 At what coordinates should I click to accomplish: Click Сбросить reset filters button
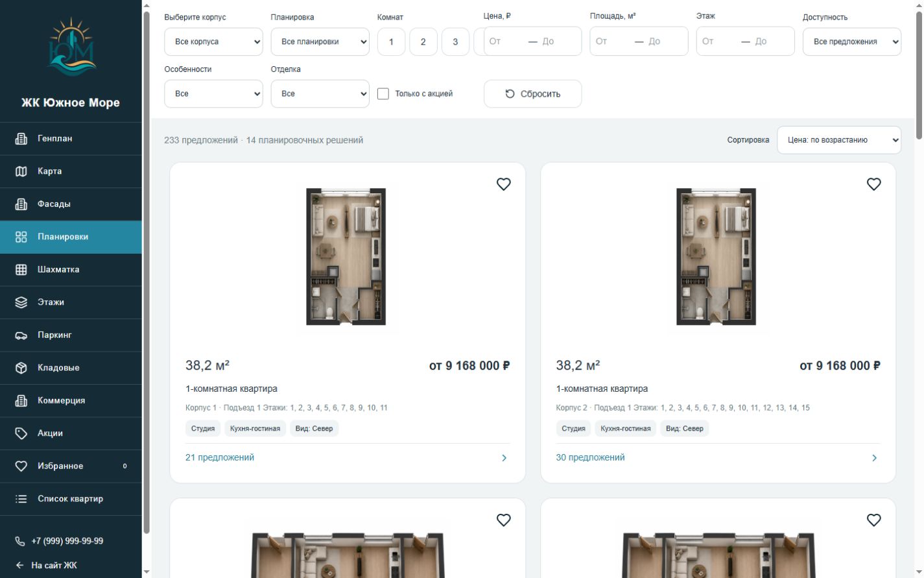(x=532, y=94)
